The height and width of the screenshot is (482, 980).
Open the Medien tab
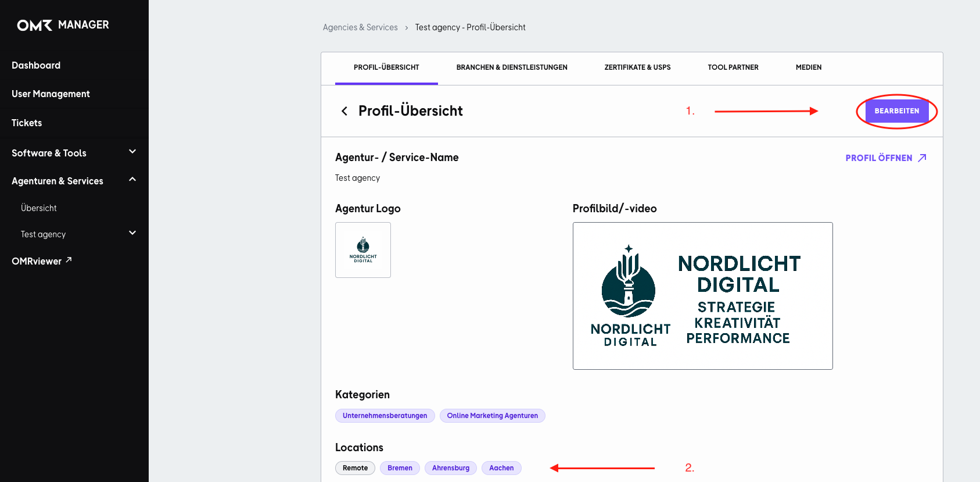(x=809, y=67)
